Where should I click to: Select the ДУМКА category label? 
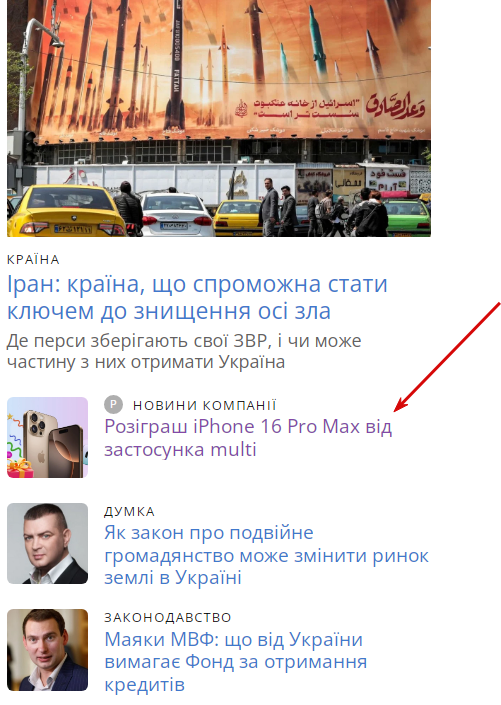point(130,511)
